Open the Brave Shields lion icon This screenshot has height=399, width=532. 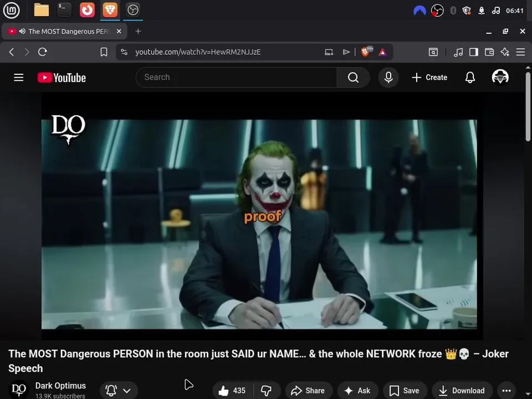[x=366, y=52]
